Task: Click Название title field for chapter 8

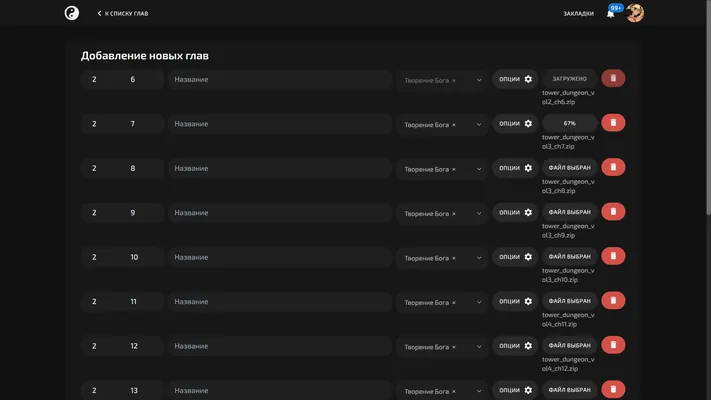Action: tap(280, 168)
